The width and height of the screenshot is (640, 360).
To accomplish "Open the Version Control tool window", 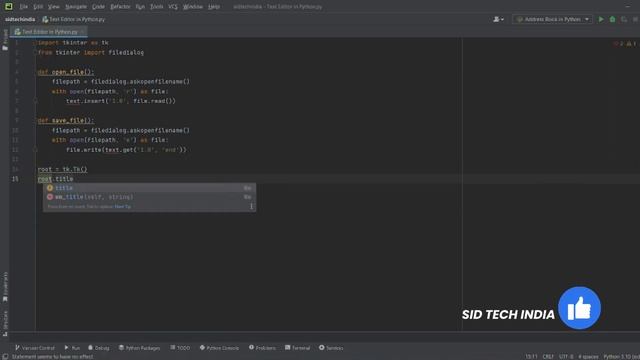I will click(35, 348).
